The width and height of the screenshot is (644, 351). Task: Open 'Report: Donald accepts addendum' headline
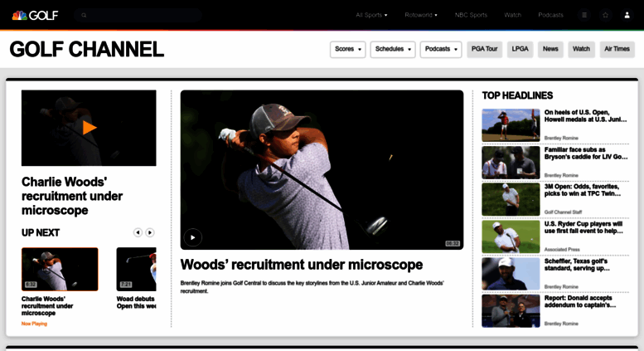pos(580,302)
